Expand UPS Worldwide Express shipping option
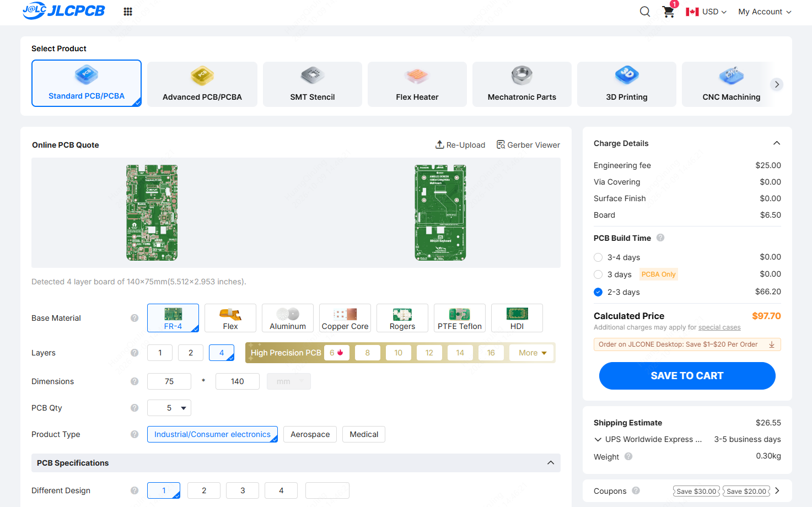This screenshot has width=812, height=507. pyautogui.click(x=598, y=439)
